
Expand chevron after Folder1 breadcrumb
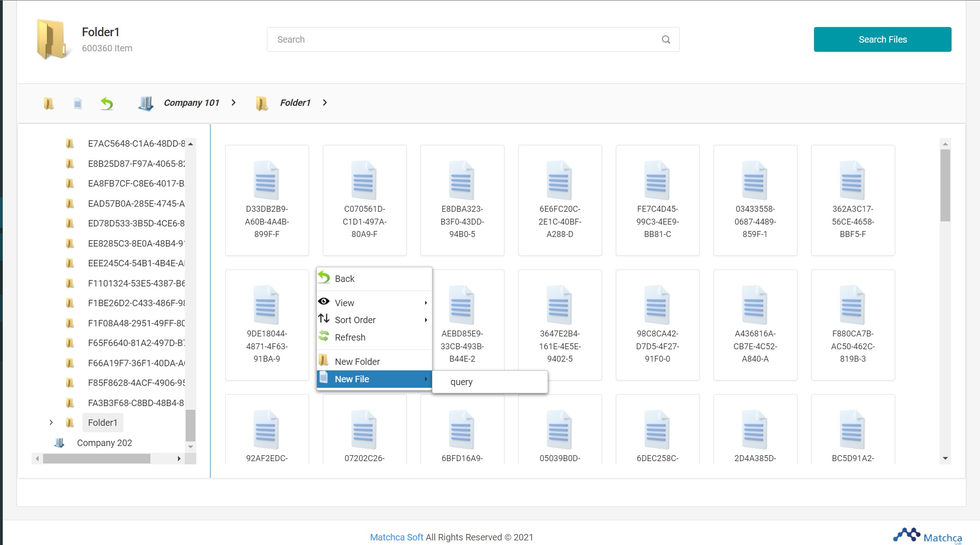pyautogui.click(x=325, y=103)
